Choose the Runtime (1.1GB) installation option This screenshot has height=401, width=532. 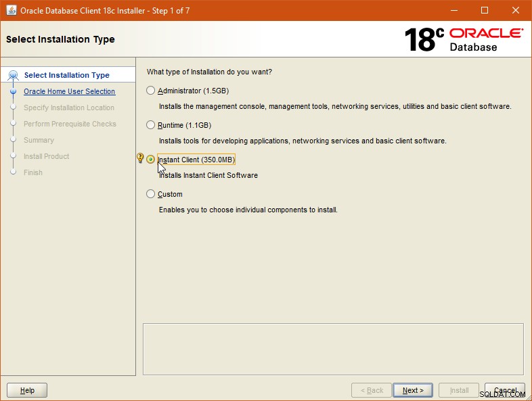click(x=150, y=125)
